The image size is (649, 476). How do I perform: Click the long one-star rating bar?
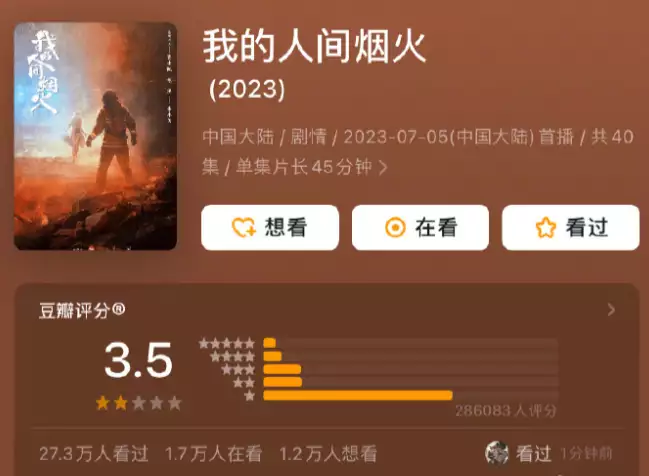pyautogui.click(x=358, y=395)
